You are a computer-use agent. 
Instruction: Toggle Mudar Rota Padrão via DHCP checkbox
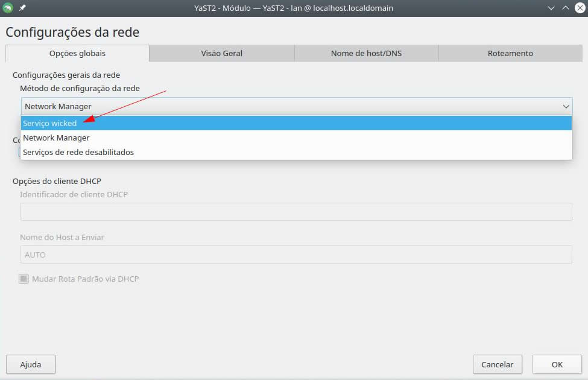pyautogui.click(x=24, y=279)
